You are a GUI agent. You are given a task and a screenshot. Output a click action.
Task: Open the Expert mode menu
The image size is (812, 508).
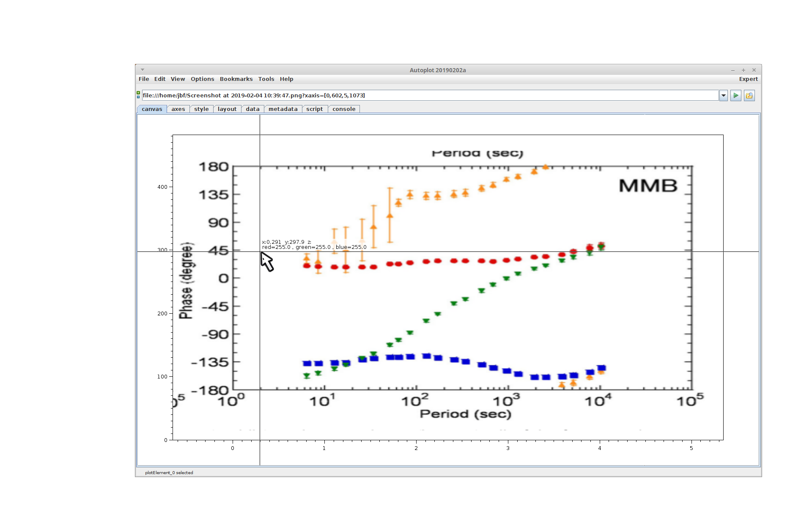(748, 79)
